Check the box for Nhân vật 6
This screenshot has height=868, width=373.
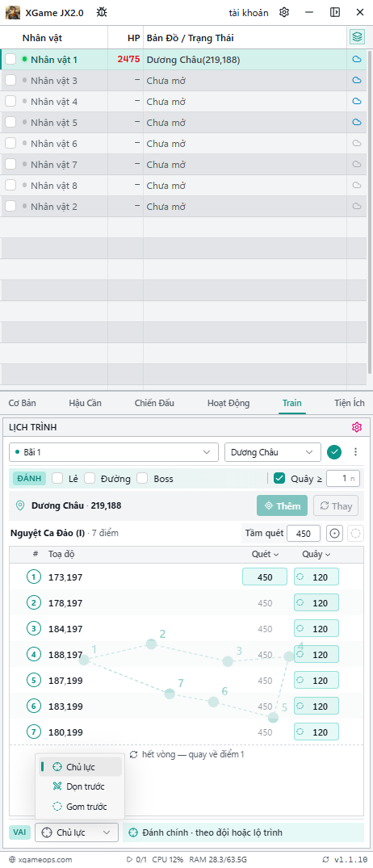10,144
